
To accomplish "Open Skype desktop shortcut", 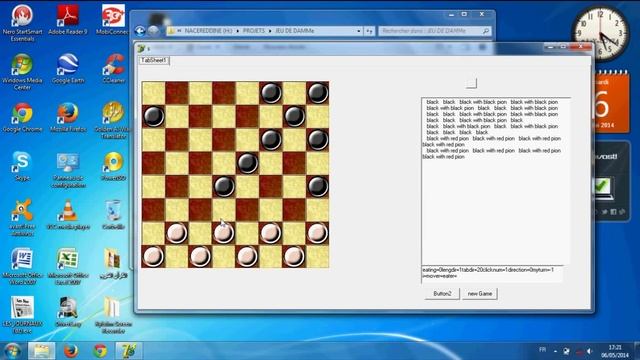I will [x=21, y=166].
